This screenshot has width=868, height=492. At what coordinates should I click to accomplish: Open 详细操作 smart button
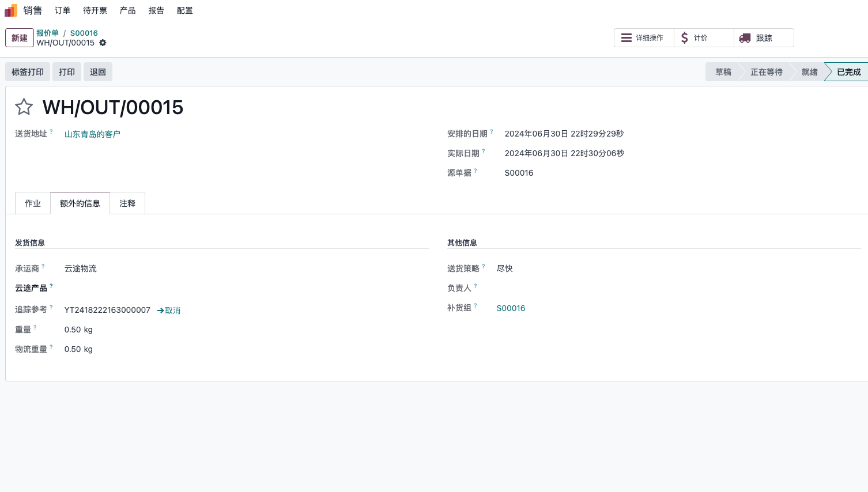click(644, 38)
